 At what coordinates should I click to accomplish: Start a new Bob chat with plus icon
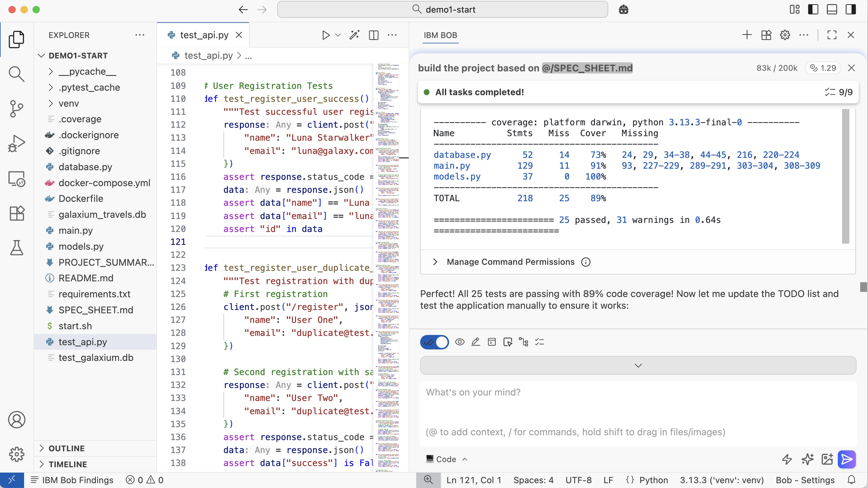[x=747, y=35]
